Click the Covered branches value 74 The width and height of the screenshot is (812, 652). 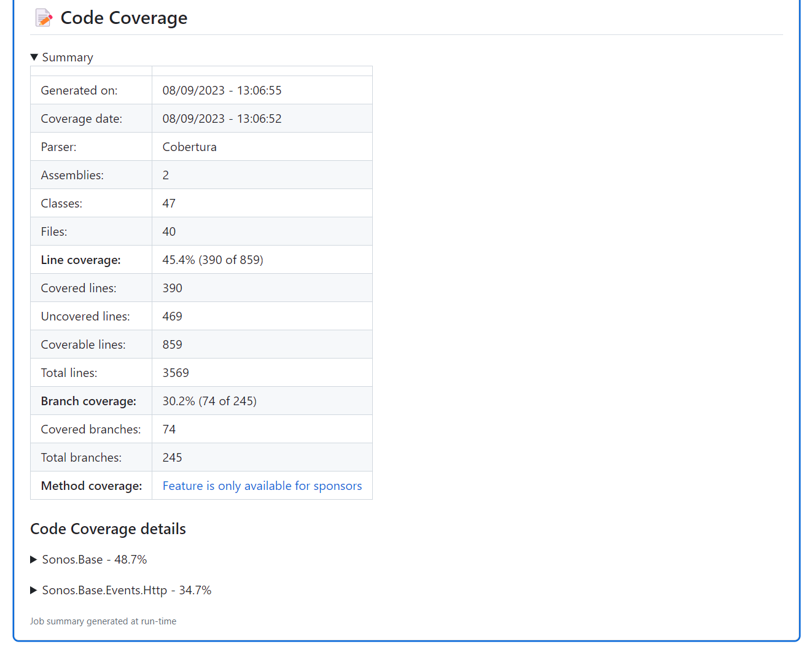point(169,429)
